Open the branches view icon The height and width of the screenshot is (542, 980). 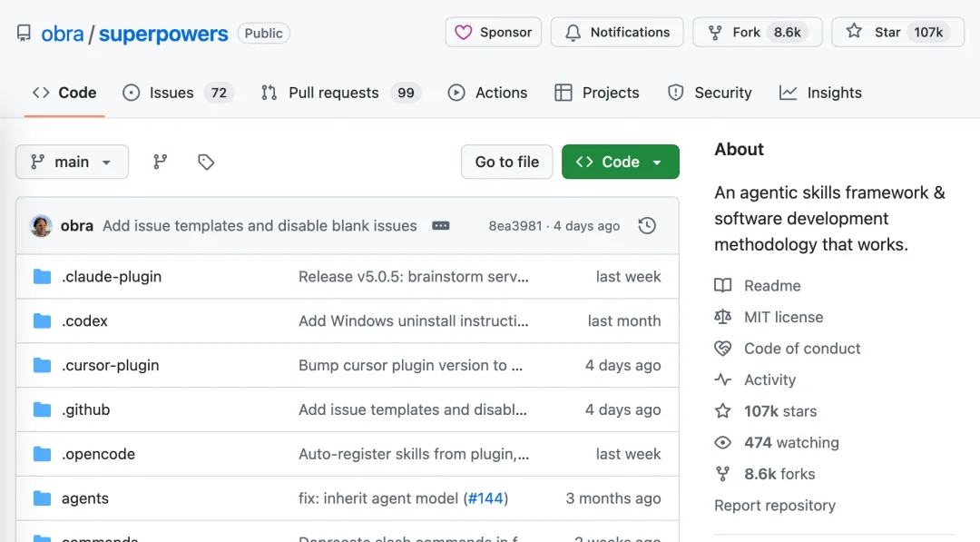coord(161,162)
